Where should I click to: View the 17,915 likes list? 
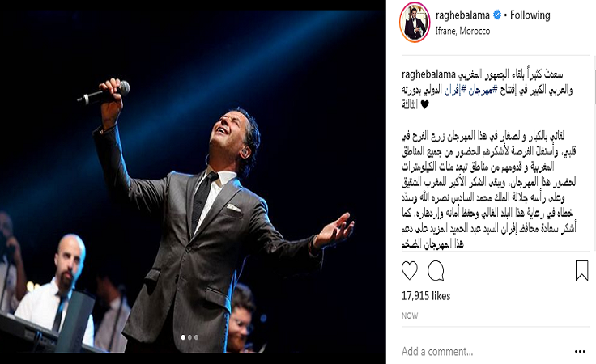[426, 296]
